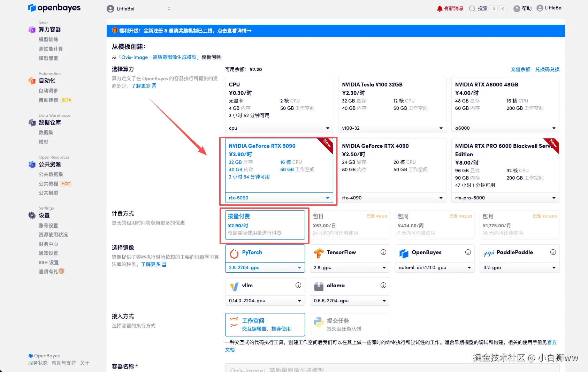The width and height of the screenshot is (588, 372).
Task: Open the 自动调参 sidebar item
Action: click(x=48, y=91)
